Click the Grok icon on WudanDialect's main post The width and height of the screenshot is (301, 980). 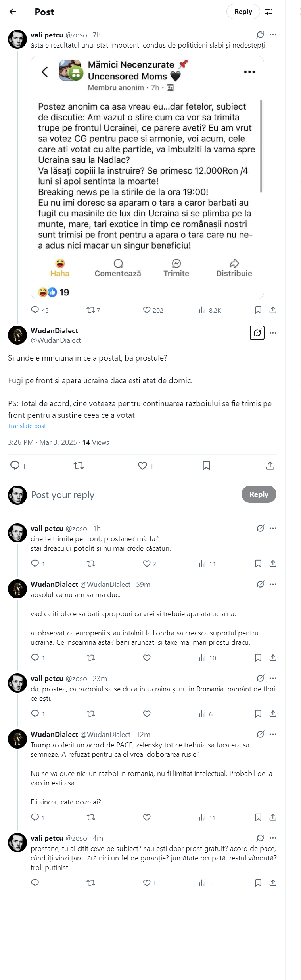tap(257, 333)
